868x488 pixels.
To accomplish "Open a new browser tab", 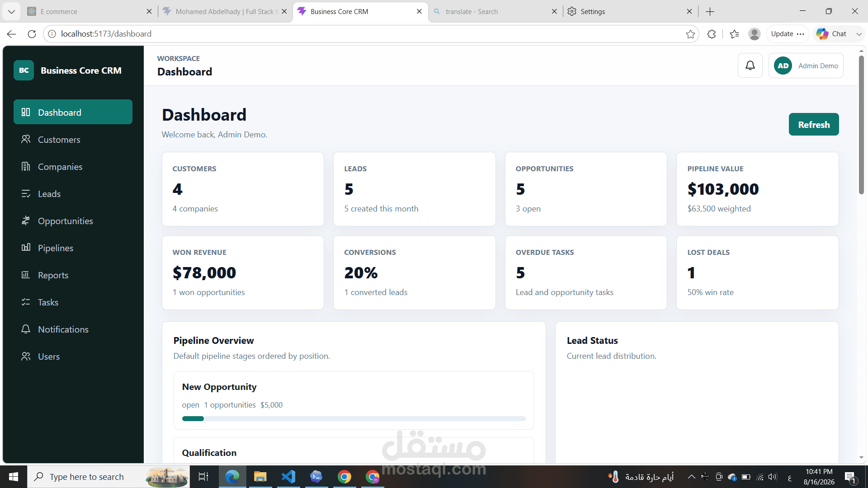I will pos(710,11).
